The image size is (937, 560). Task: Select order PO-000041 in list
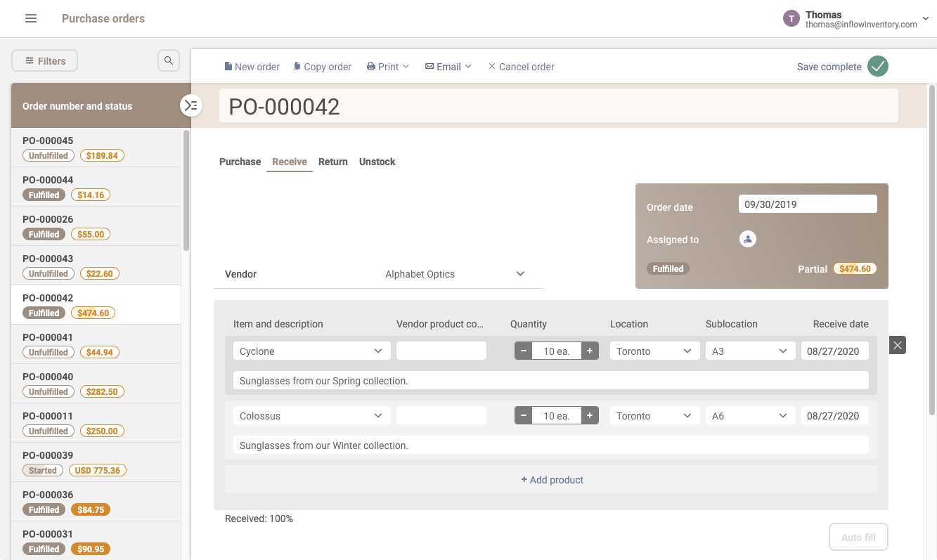pos(96,344)
